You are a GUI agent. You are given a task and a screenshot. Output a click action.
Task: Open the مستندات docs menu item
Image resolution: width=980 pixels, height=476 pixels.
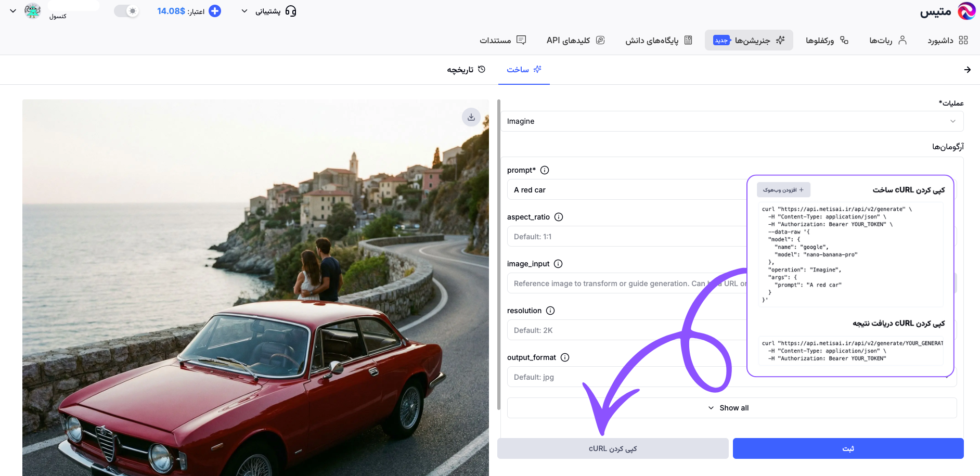[502, 40]
